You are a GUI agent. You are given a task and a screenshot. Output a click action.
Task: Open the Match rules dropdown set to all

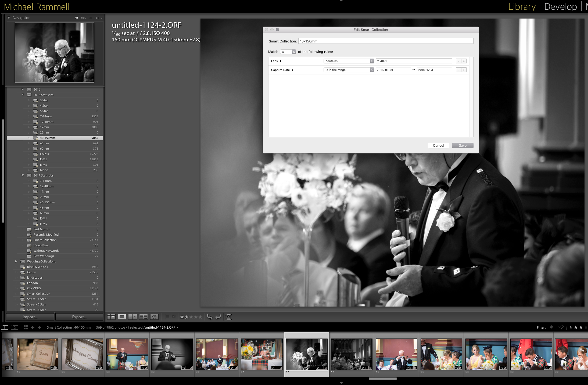coord(288,52)
